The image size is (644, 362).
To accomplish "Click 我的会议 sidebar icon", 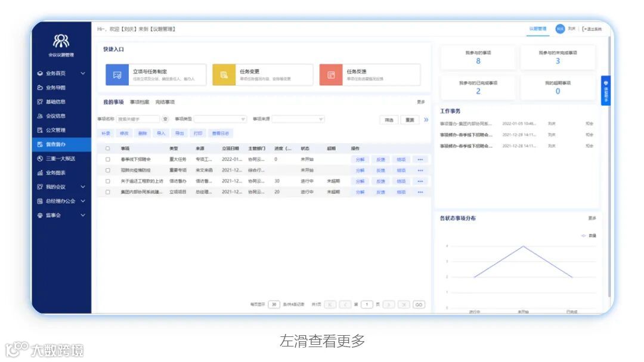I will [x=40, y=187].
